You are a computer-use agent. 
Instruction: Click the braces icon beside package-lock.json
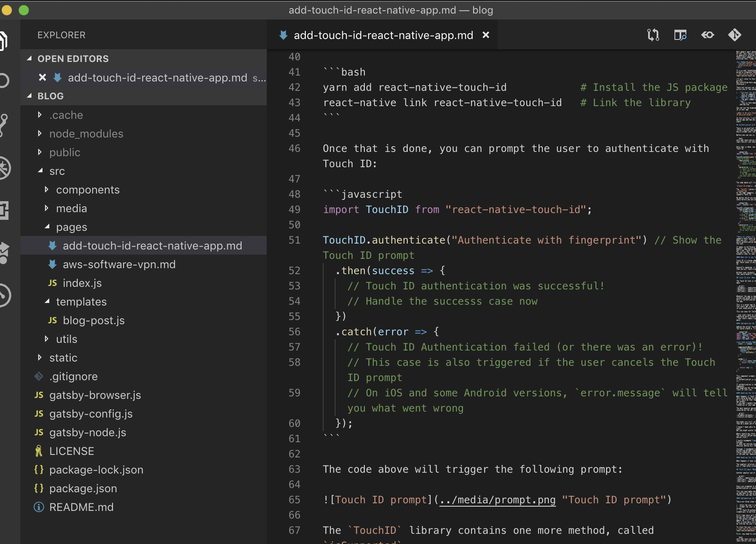39,470
